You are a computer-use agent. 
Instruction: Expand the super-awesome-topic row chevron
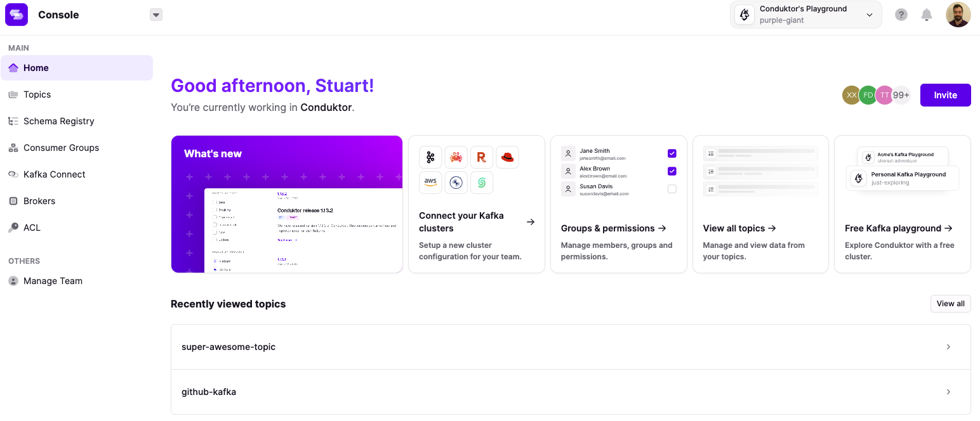pos(948,347)
